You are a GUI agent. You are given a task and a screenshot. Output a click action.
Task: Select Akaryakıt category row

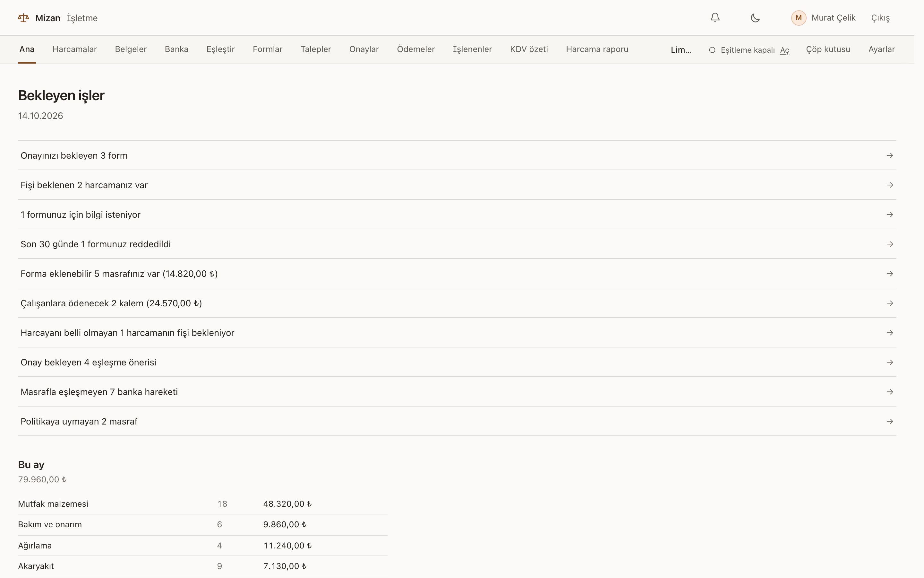tap(202, 566)
